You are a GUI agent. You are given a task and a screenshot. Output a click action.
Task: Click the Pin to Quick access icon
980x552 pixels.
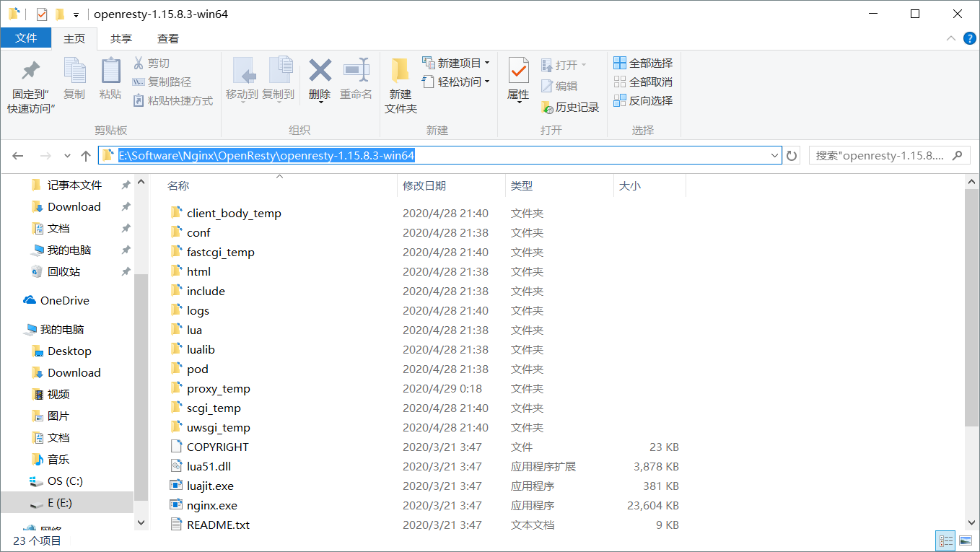(30, 71)
